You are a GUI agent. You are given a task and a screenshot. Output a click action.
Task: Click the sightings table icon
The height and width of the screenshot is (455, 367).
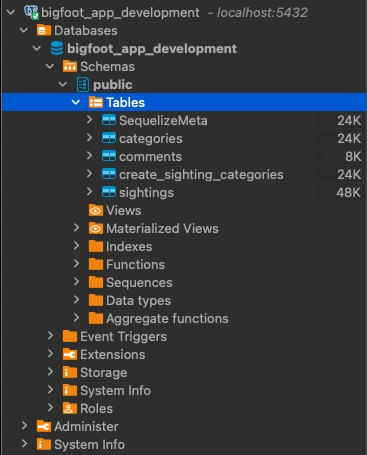[109, 192]
